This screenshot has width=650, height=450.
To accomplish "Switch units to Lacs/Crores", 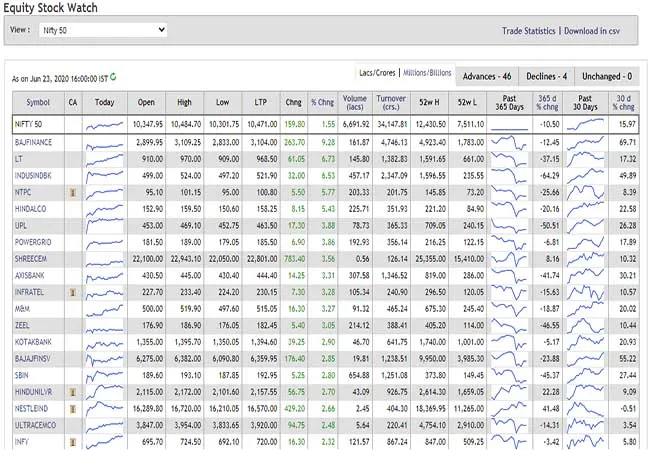I will (x=377, y=73).
